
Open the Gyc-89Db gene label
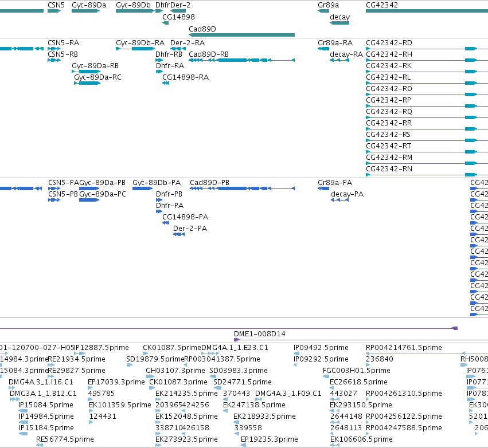tap(133, 5)
